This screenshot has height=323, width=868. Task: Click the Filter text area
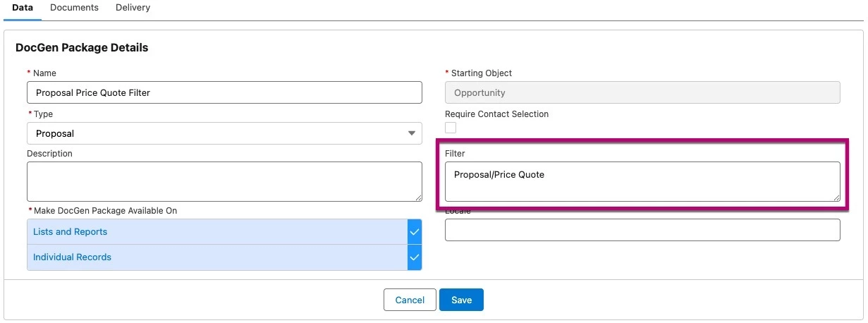(x=642, y=181)
